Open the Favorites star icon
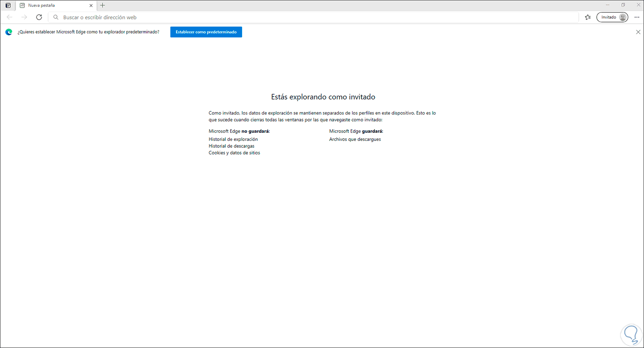 588,17
